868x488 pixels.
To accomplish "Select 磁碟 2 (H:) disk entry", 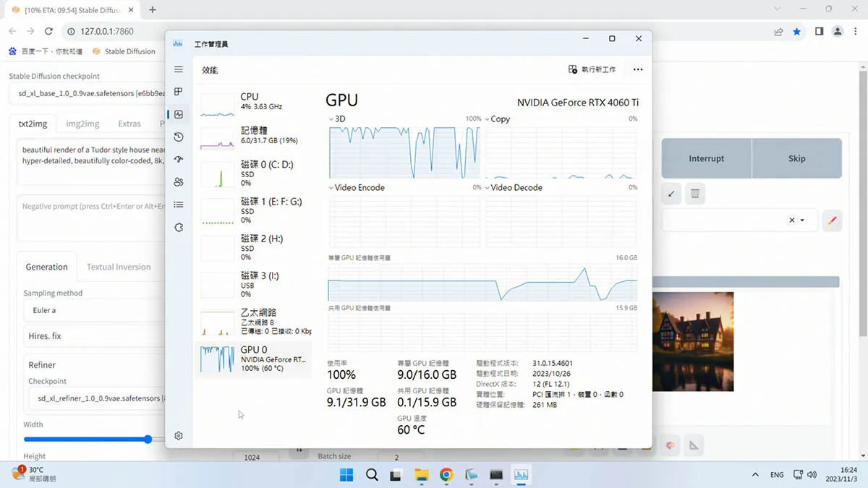I will pos(254,247).
